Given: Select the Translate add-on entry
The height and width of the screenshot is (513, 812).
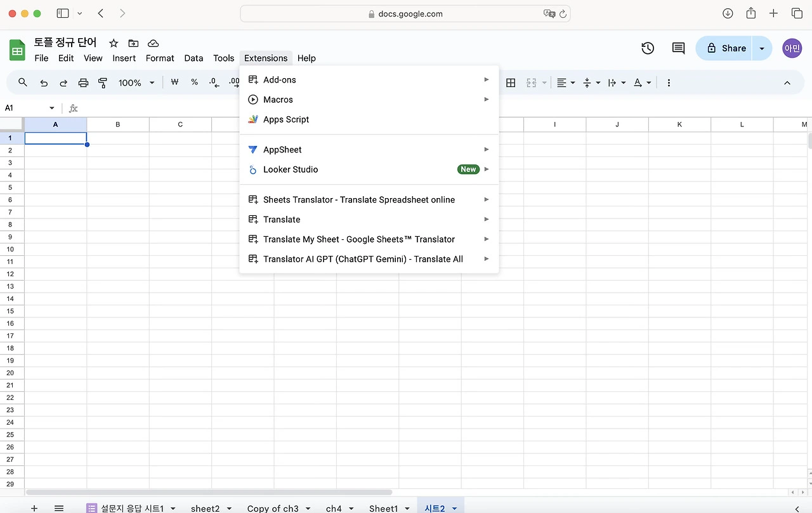Looking at the screenshot, I should click(x=369, y=219).
